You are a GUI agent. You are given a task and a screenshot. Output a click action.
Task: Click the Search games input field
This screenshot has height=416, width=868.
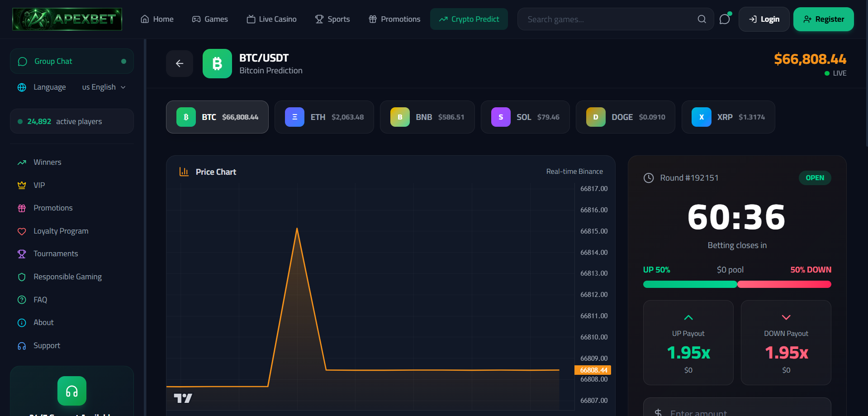(608, 19)
